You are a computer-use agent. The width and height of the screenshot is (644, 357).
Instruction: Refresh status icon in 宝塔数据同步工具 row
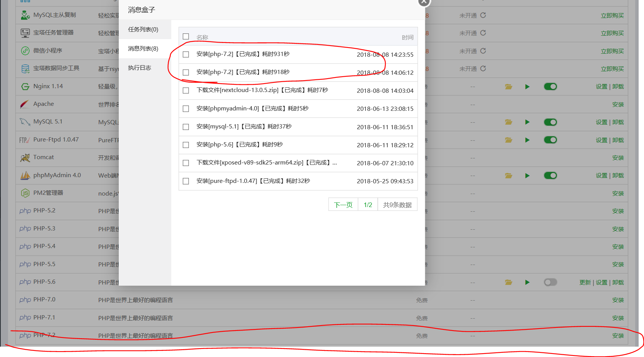point(483,68)
